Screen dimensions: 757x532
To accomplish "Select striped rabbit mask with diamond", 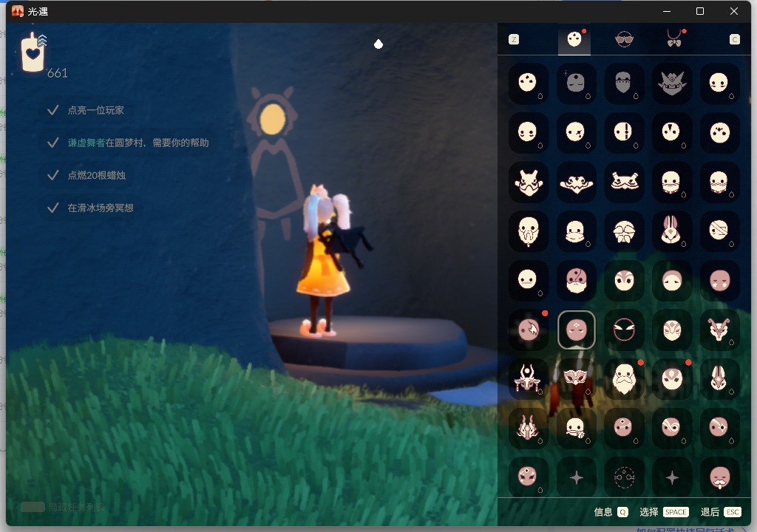I will pyautogui.click(x=719, y=379).
